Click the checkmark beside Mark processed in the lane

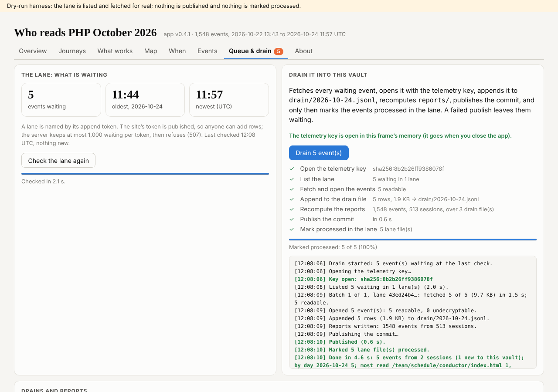pos(292,229)
